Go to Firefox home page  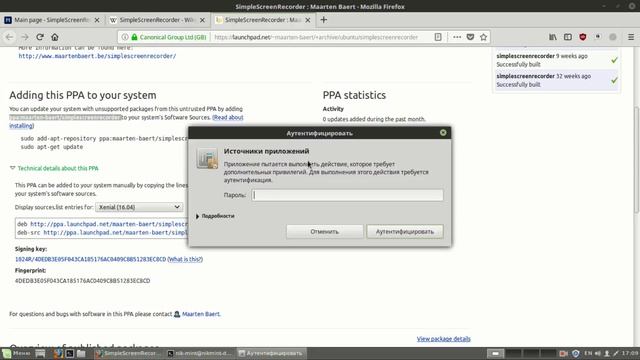pyautogui.click(x=55, y=37)
